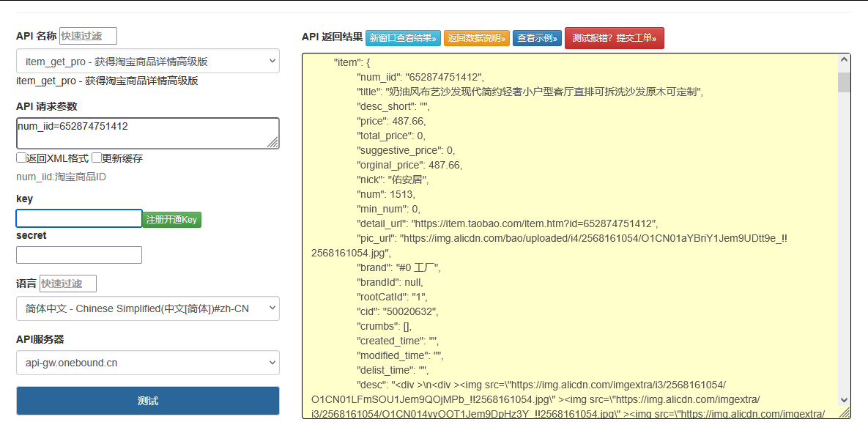
Task: Click the green 注册开通Key button
Action: [171, 219]
